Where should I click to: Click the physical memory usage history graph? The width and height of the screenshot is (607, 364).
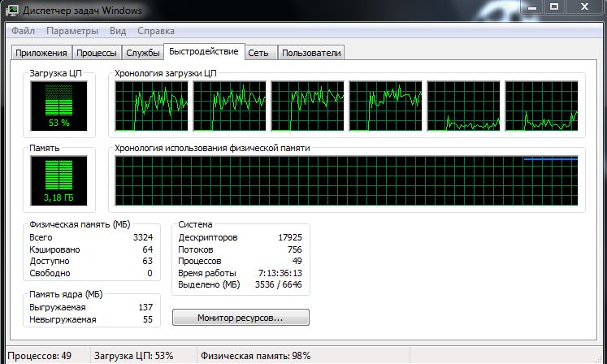click(346, 180)
